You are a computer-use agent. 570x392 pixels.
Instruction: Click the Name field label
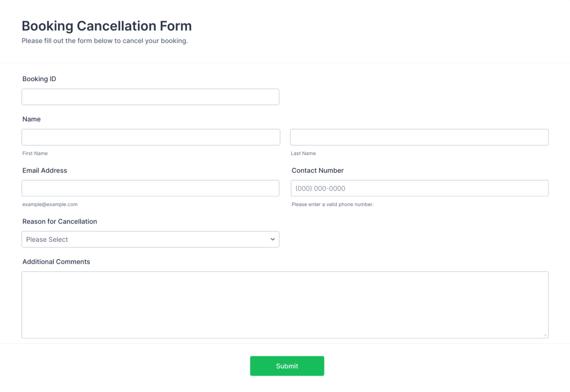point(31,119)
